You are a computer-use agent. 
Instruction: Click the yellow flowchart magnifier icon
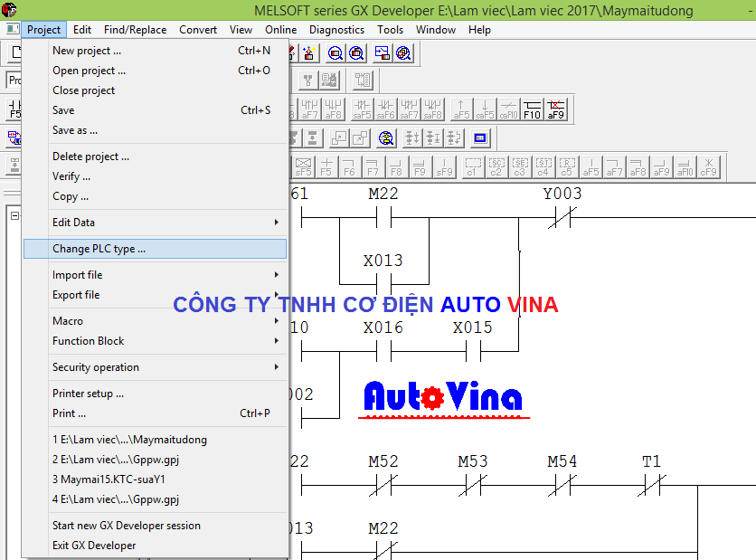click(x=386, y=138)
